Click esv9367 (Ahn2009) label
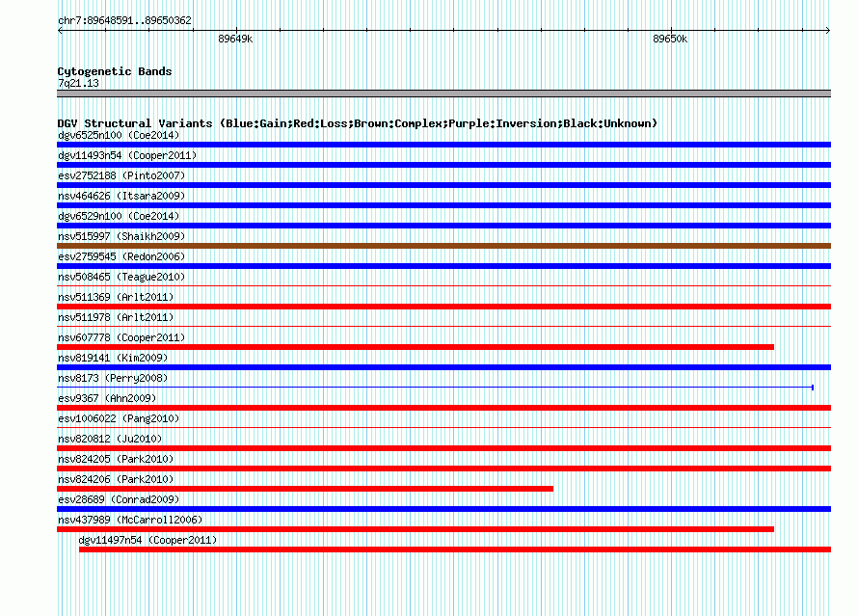The image size is (858, 616). point(107,398)
